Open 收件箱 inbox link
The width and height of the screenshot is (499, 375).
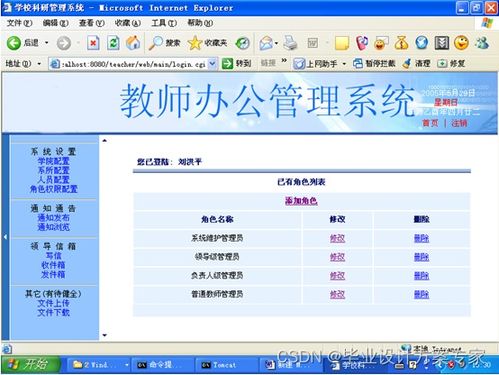[53, 265]
